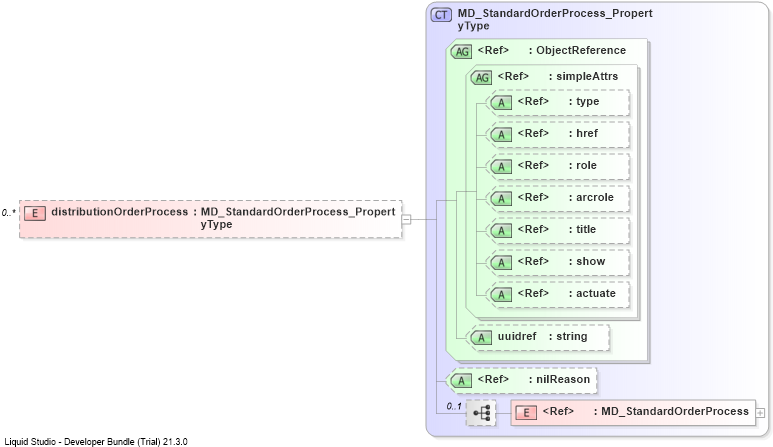Select the ': show' attribute label
773x447 pixels.
(587, 262)
